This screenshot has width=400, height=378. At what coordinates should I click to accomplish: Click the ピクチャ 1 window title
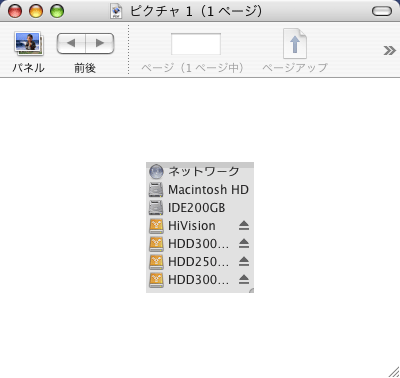click(196, 11)
